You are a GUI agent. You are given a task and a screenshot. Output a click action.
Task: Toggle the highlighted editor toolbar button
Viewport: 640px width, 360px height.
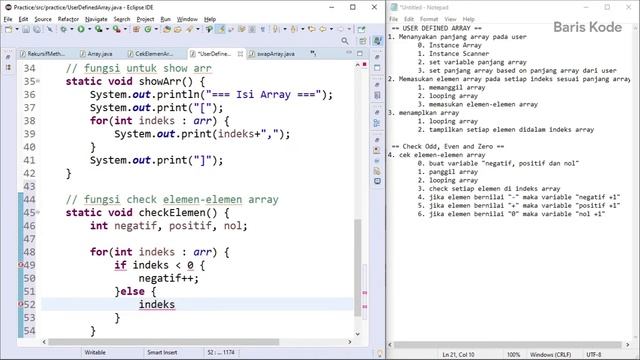pyautogui.click(x=221, y=29)
